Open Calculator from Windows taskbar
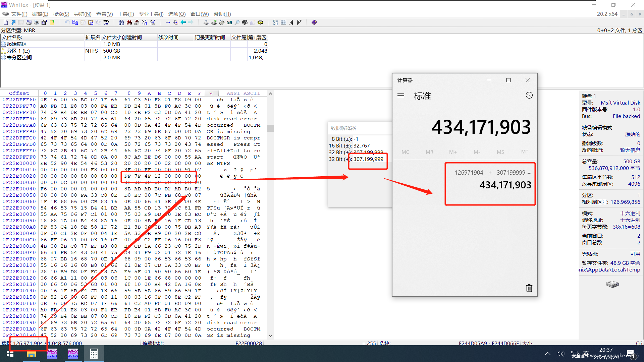Image resolution: width=644 pixels, height=362 pixels. pyautogui.click(x=94, y=354)
